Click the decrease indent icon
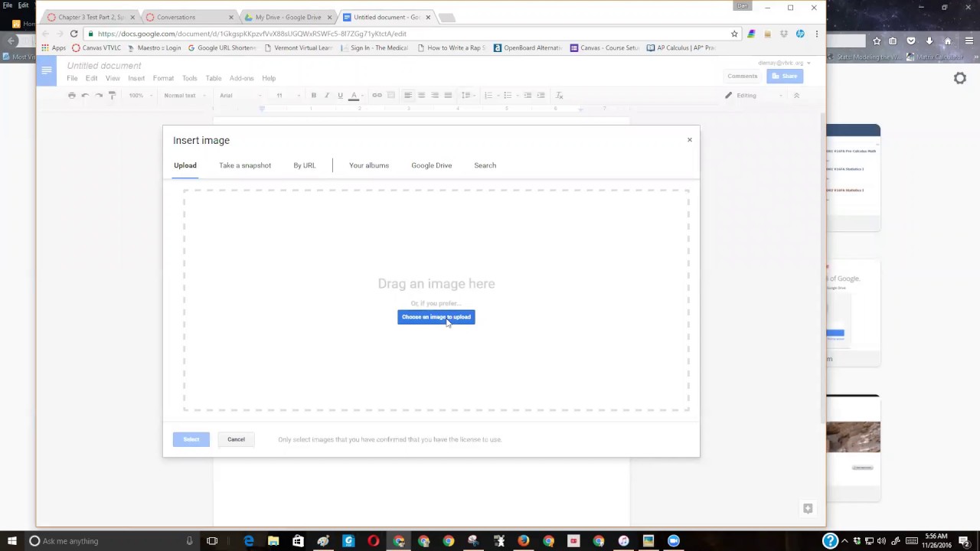This screenshot has height=551, width=980. 528,96
